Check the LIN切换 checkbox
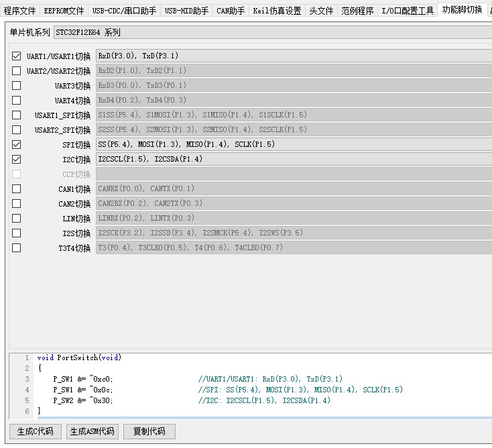The width and height of the screenshot is (492, 448). coord(16,219)
